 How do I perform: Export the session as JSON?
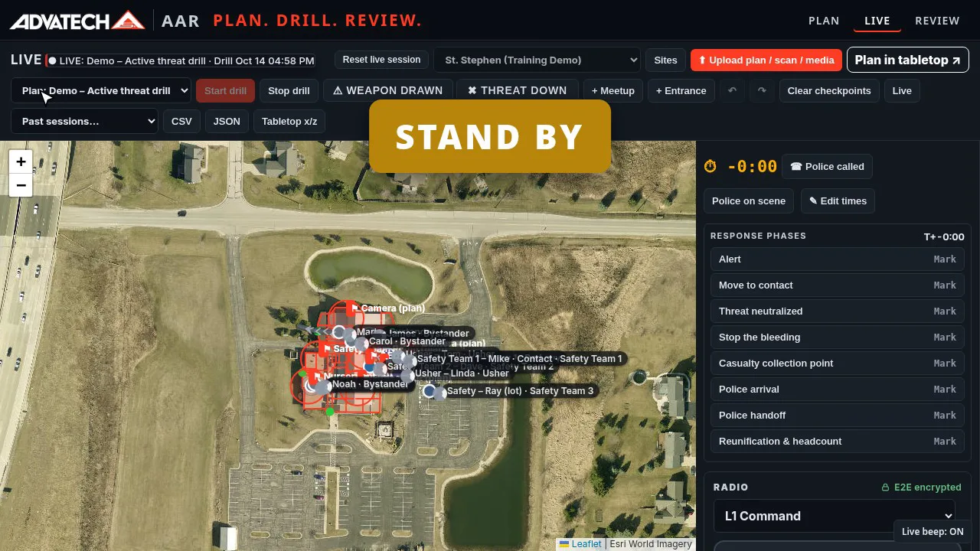(227, 121)
